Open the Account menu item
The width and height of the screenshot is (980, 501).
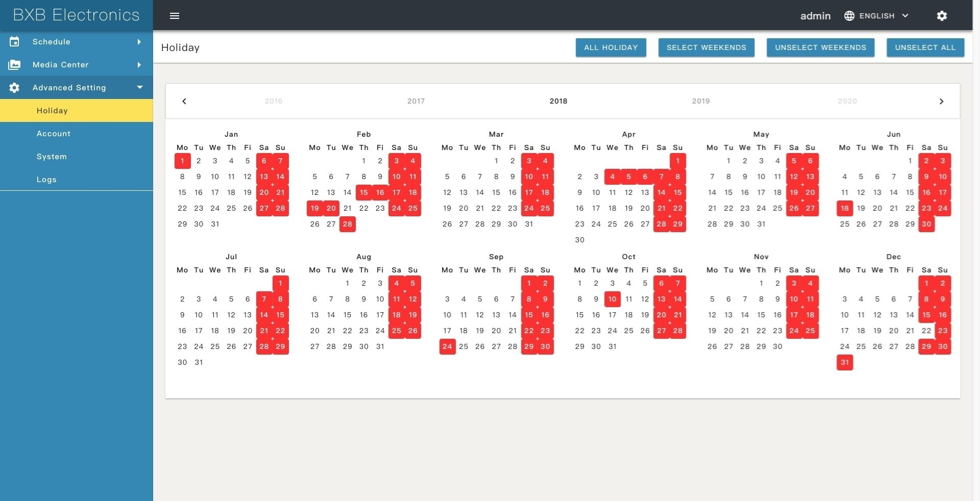[x=54, y=134]
